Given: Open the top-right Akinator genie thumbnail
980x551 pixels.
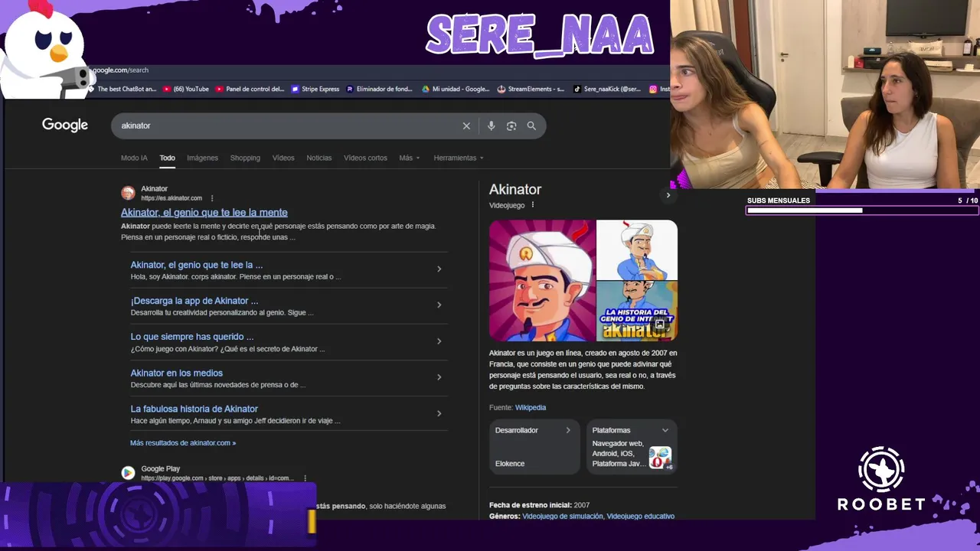Looking at the screenshot, I should 637,249.
